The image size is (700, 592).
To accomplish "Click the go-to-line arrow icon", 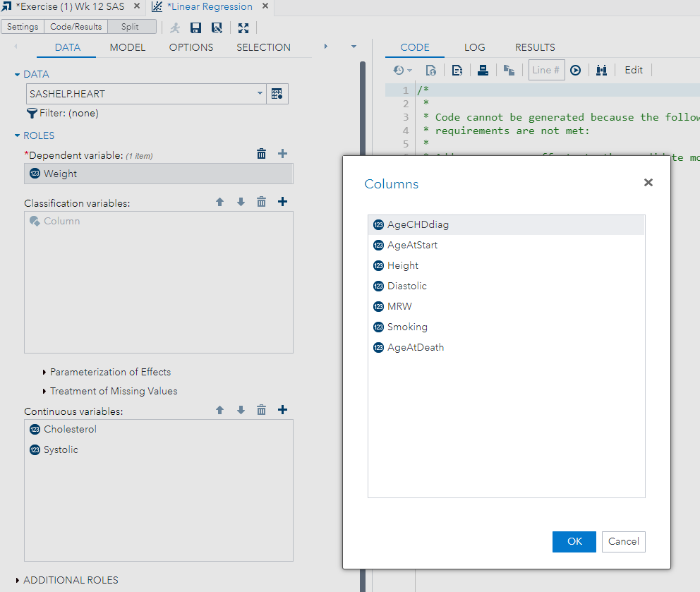I will point(575,70).
